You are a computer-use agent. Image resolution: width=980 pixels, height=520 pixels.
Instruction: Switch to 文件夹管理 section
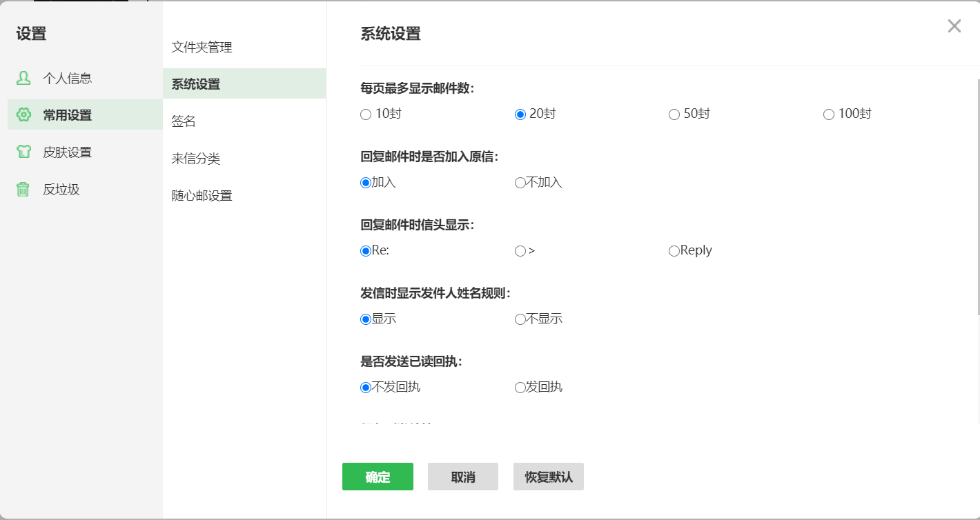200,47
